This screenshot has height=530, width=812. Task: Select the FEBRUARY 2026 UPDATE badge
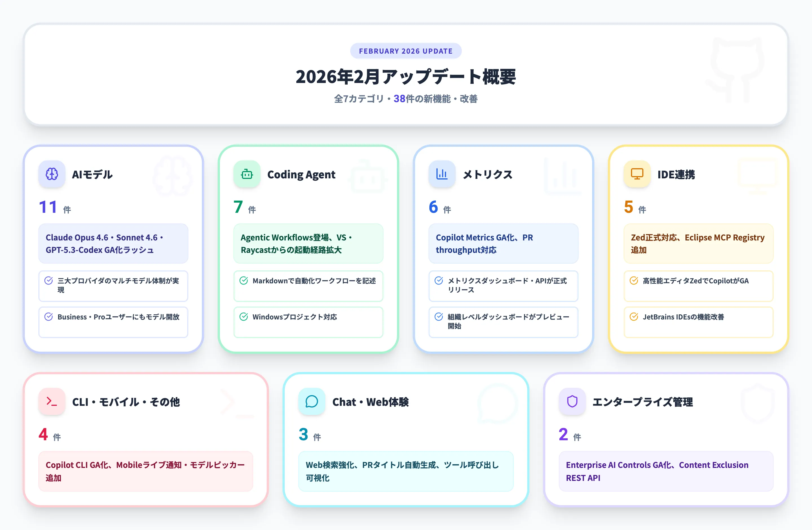406,51
